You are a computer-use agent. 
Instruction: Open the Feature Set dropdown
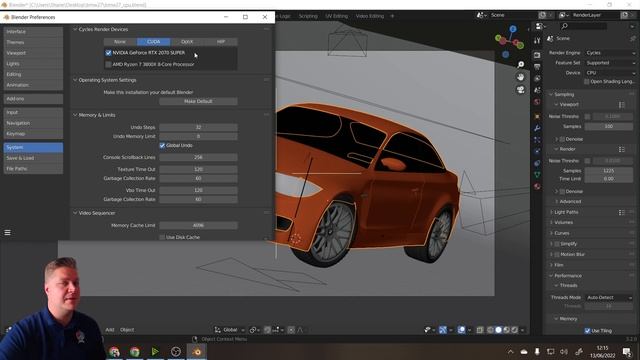(x=610, y=63)
